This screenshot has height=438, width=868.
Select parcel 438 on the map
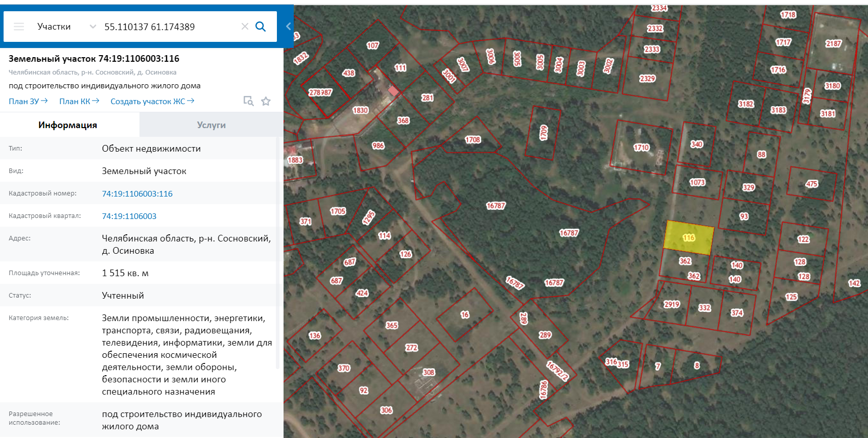tap(348, 73)
